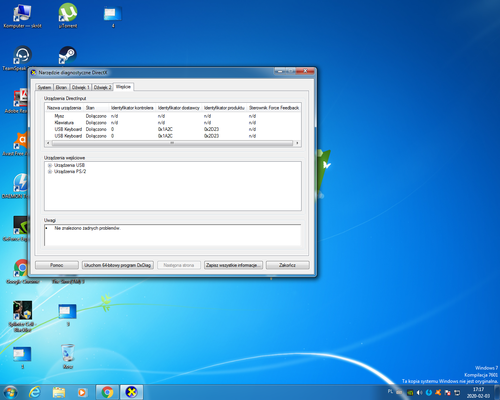Switch to the Ekran tab
The image size is (500, 400).
[x=61, y=87]
